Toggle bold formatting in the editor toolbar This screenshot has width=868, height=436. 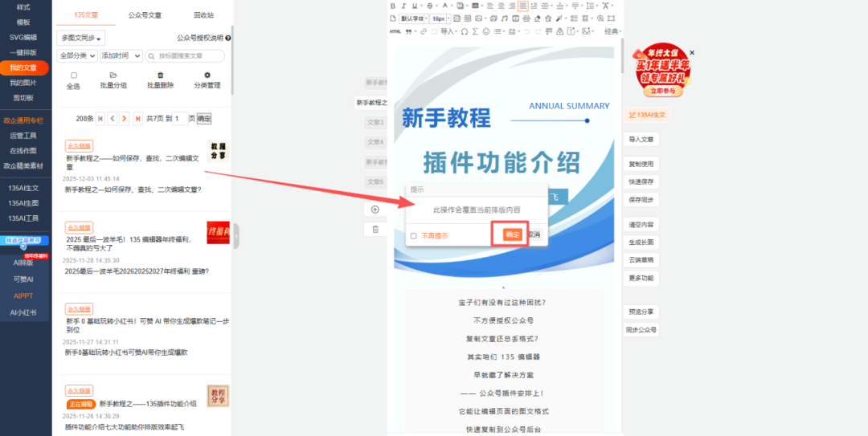click(x=393, y=6)
